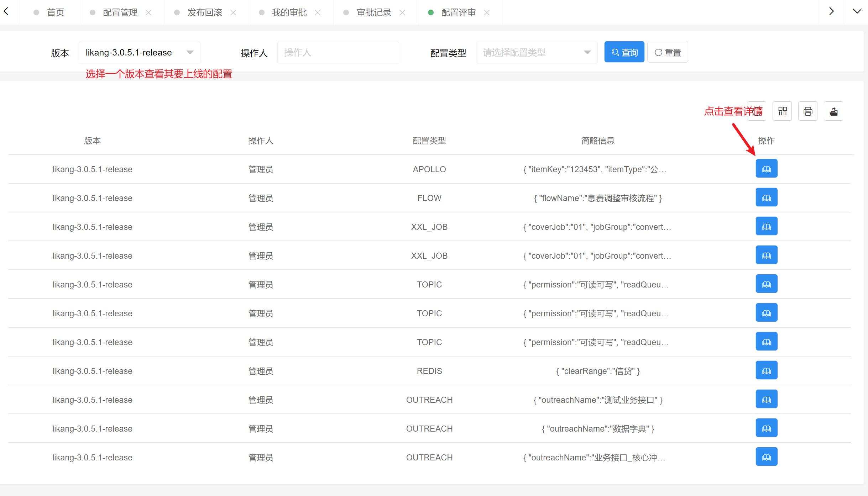Close the 配置管理 tab
Image resolution: width=868 pixels, height=496 pixels.
coord(149,12)
